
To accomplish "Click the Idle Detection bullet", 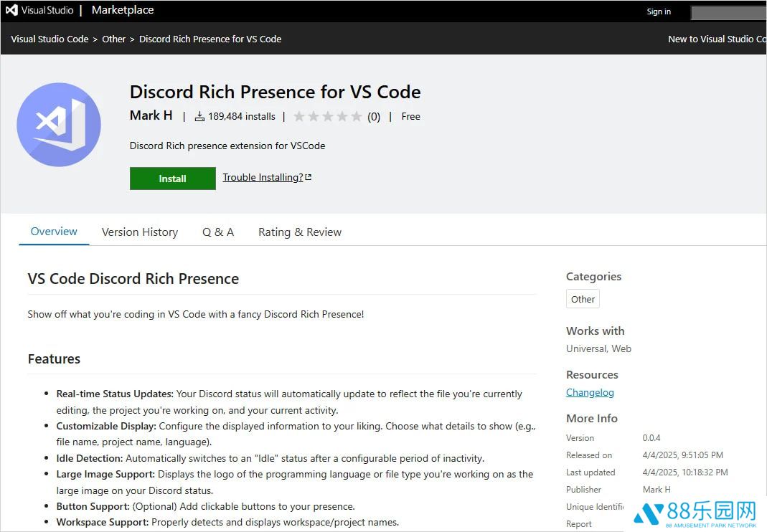I will coord(270,458).
